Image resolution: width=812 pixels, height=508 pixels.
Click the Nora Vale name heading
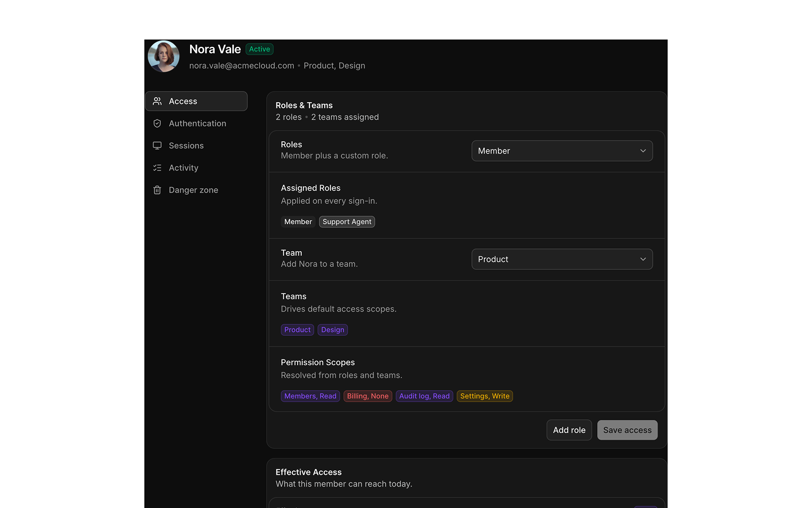(x=215, y=49)
